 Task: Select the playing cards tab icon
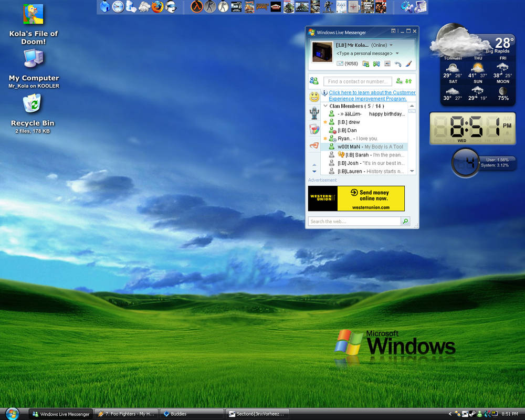click(x=314, y=129)
